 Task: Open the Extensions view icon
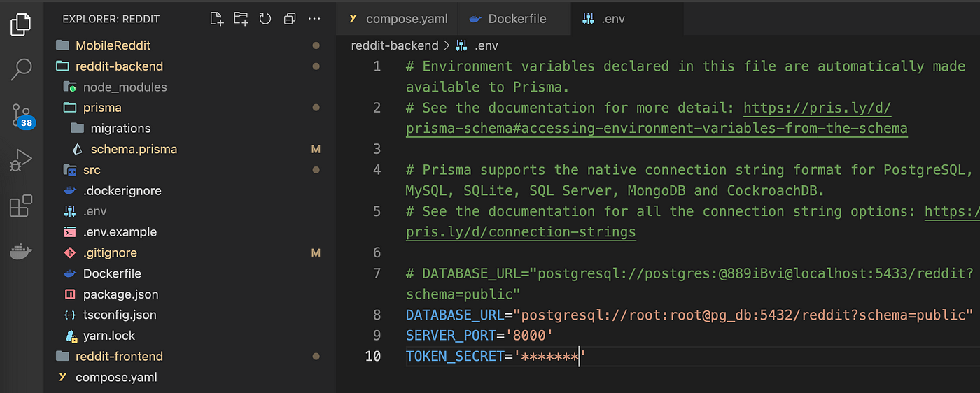pyautogui.click(x=21, y=206)
